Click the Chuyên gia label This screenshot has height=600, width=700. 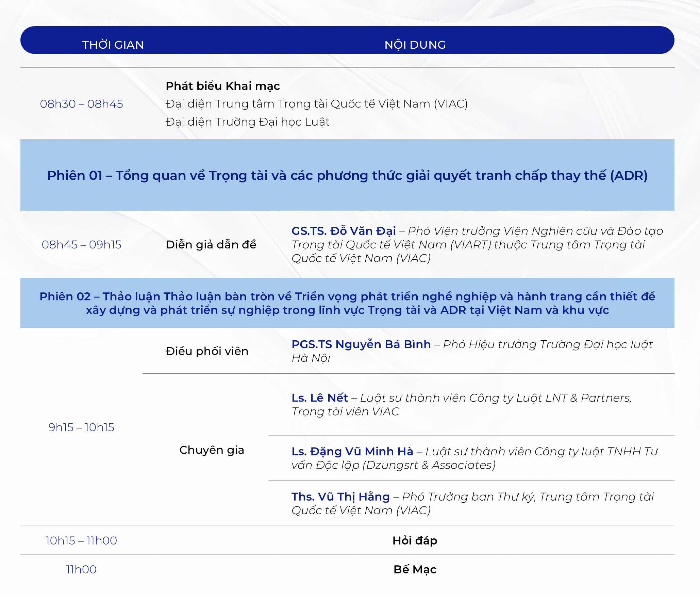(x=212, y=450)
